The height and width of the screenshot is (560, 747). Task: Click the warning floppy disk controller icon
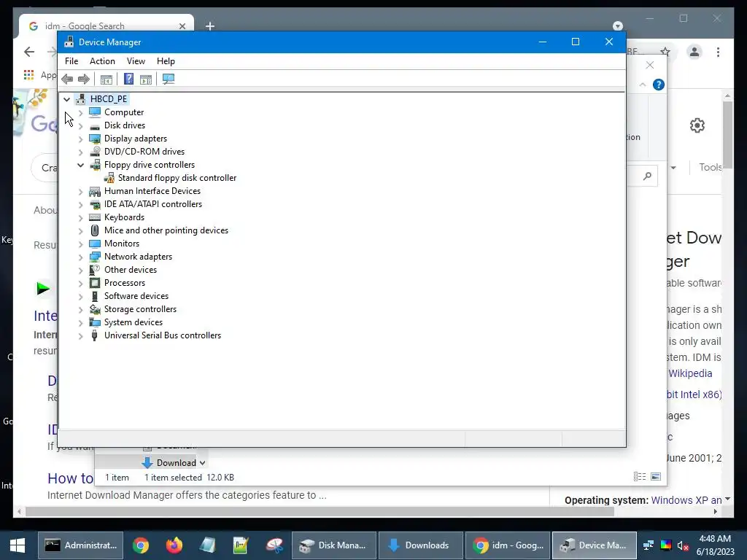[109, 178]
